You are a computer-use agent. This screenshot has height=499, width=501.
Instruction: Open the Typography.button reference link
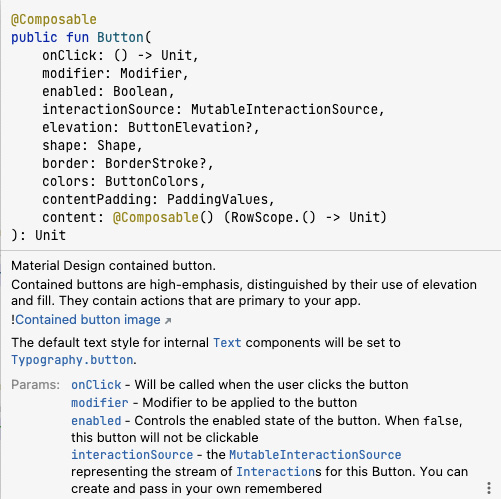72,360
